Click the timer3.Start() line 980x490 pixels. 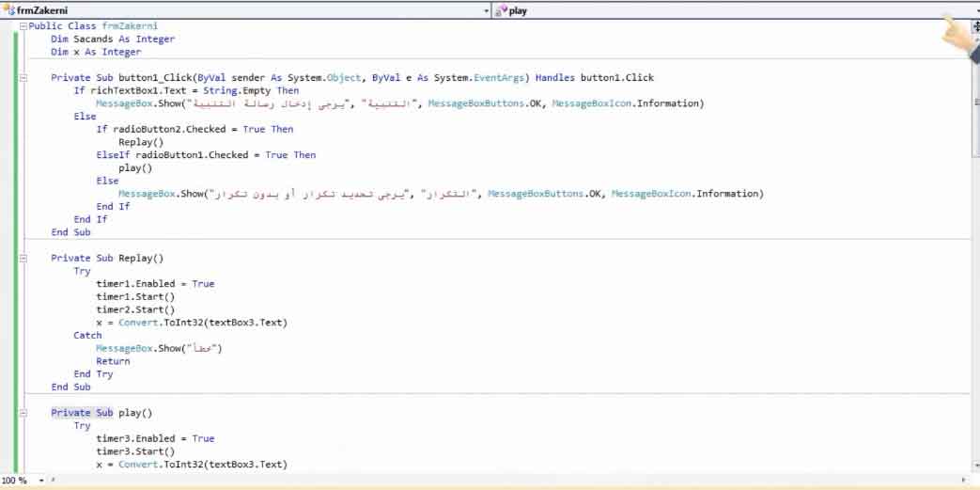(135, 451)
